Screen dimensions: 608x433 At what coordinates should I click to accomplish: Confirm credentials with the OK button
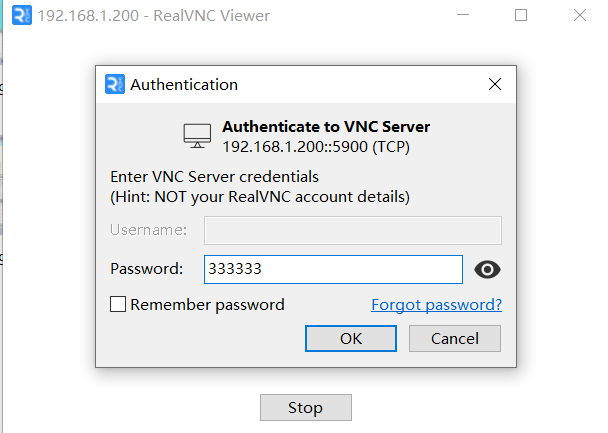[351, 338]
